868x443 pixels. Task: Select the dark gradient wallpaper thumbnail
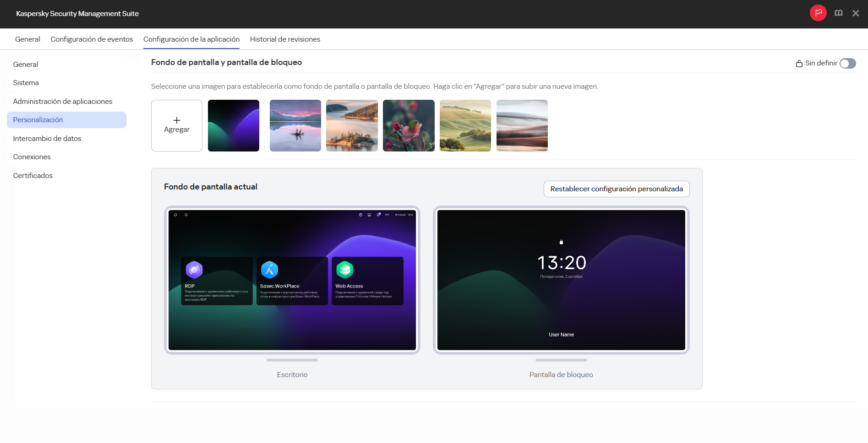(233, 125)
